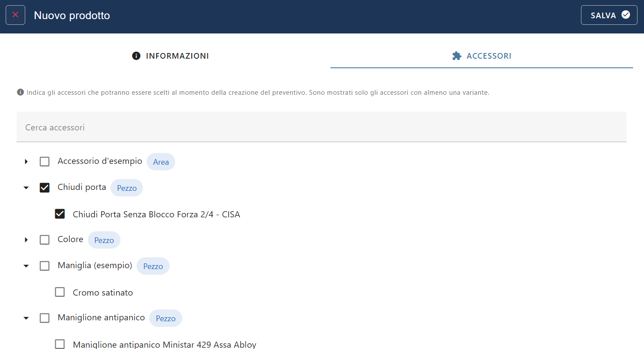Check the Accessorio d'esempio checkbox

click(44, 162)
